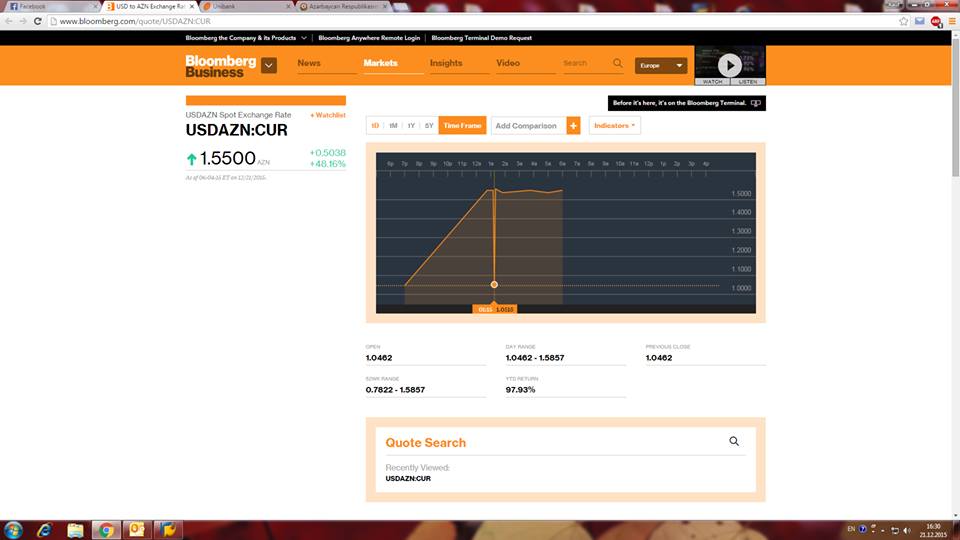Open the yellow app icon on taskbar
This screenshot has width=960, height=540.
tap(168, 530)
